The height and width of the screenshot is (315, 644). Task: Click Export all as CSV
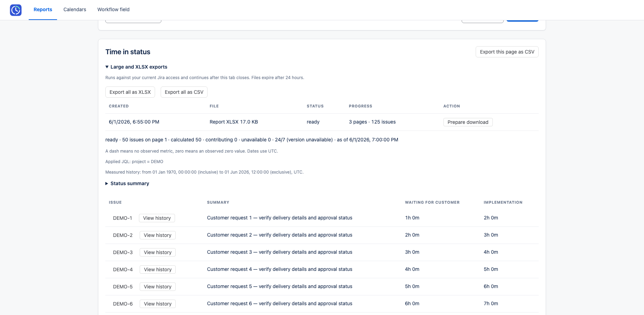184,92
